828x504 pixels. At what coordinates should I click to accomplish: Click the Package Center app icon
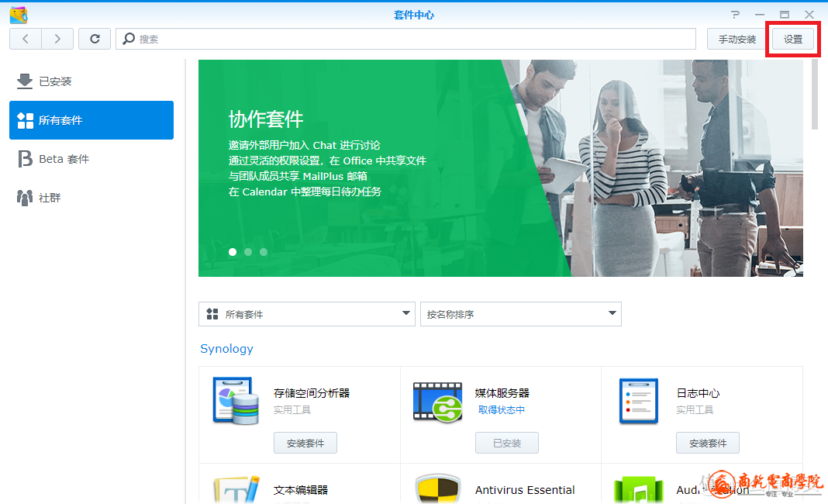[x=19, y=16]
